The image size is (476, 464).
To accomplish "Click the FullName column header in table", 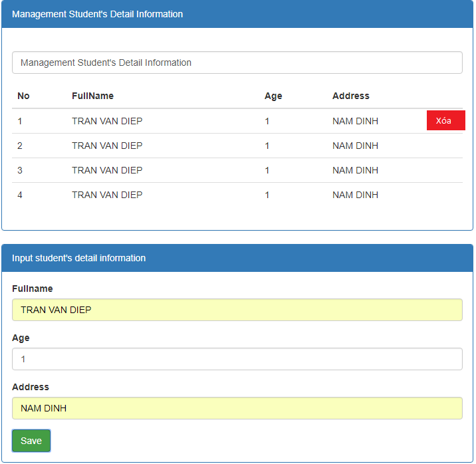I will pyautogui.click(x=92, y=96).
